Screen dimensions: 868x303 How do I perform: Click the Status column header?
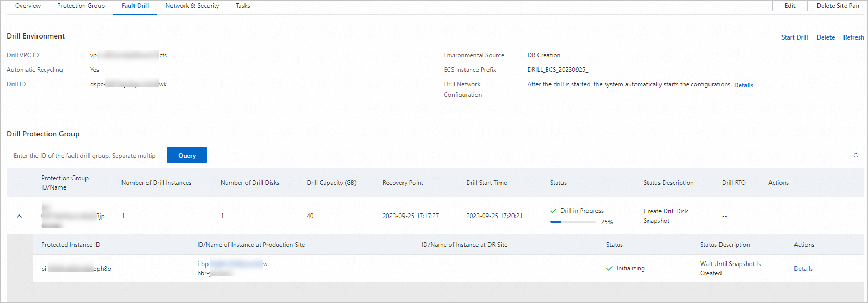[x=558, y=183]
